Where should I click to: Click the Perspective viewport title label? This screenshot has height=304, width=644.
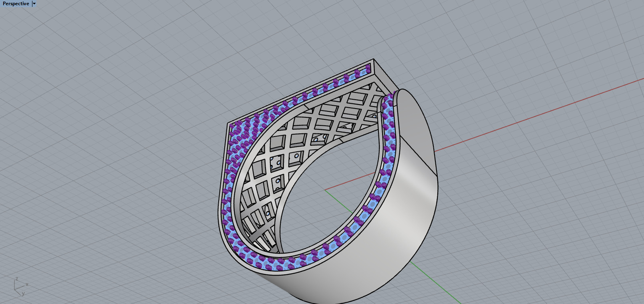[x=16, y=4]
